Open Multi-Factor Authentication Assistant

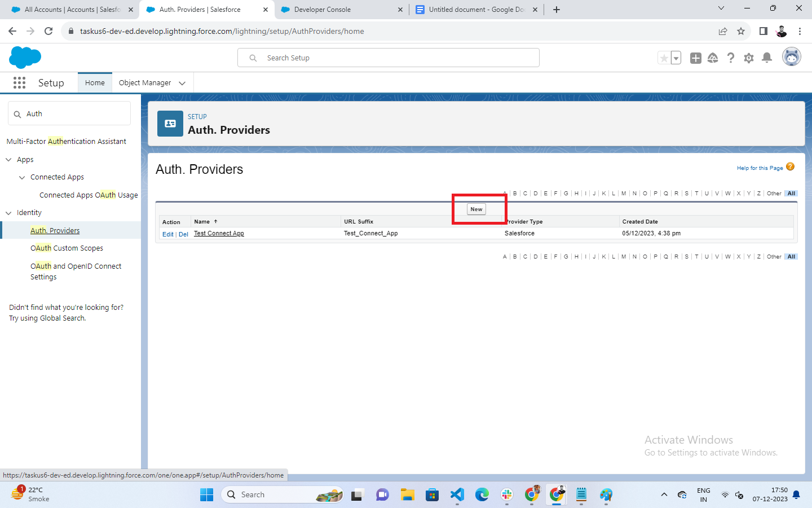pos(67,142)
